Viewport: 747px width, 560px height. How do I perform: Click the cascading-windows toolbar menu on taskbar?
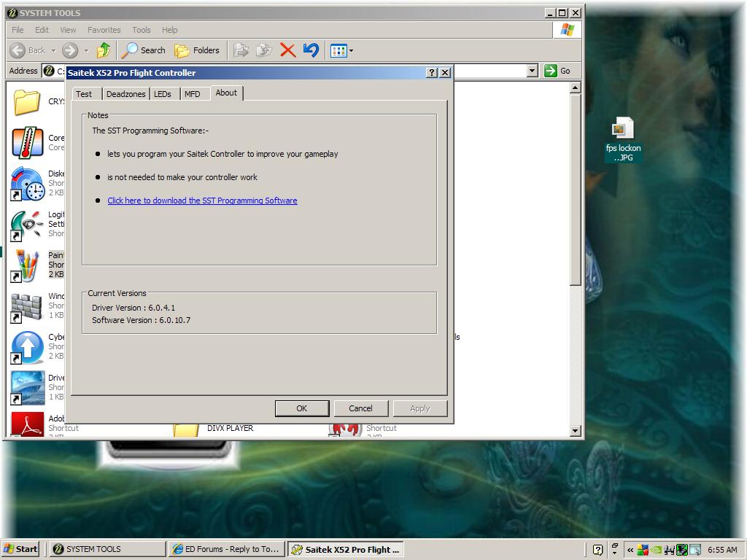point(614,548)
